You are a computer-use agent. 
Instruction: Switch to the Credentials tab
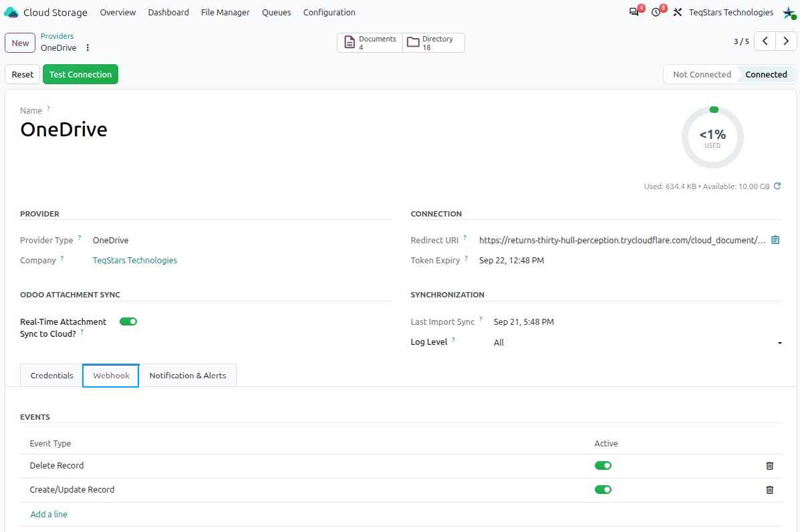pos(51,376)
